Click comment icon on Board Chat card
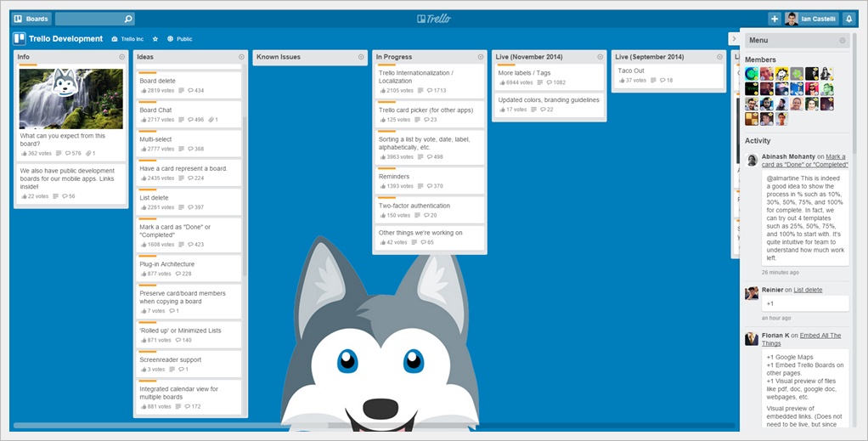Viewport: 868px width, 441px height. pyautogui.click(x=190, y=120)
